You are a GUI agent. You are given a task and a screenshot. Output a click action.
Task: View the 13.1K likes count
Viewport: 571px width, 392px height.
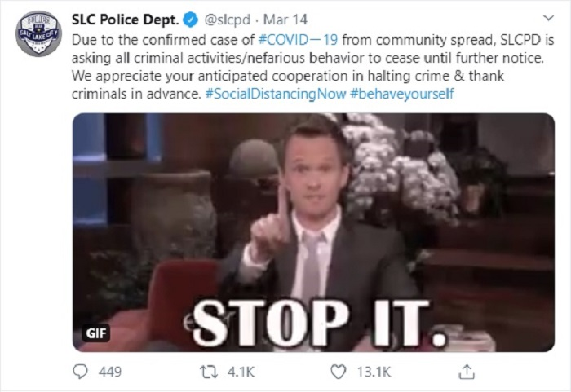click(374, 372)
